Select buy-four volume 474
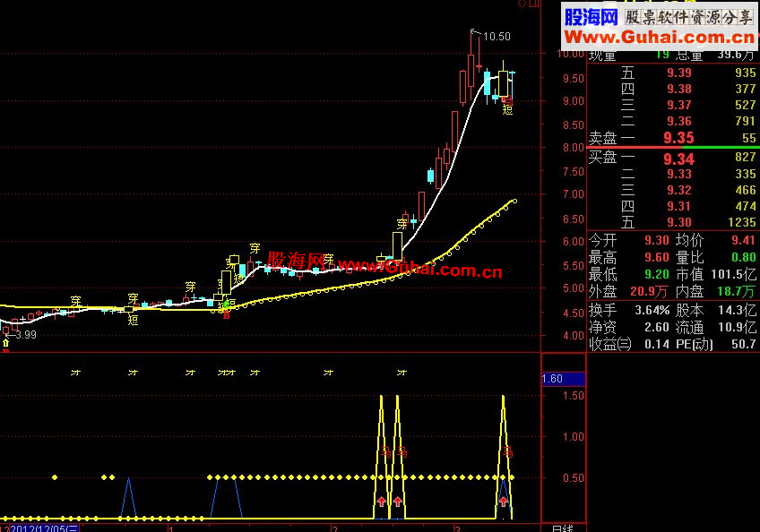 point(746,206)
